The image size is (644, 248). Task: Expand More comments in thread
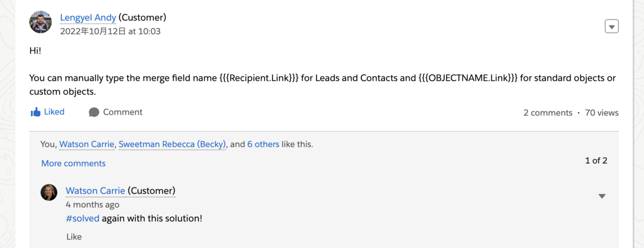(x=74, y=163)
